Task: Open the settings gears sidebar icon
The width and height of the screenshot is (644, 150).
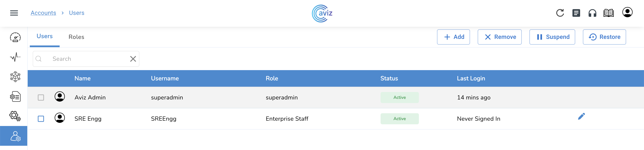Action: coord(15,116)
